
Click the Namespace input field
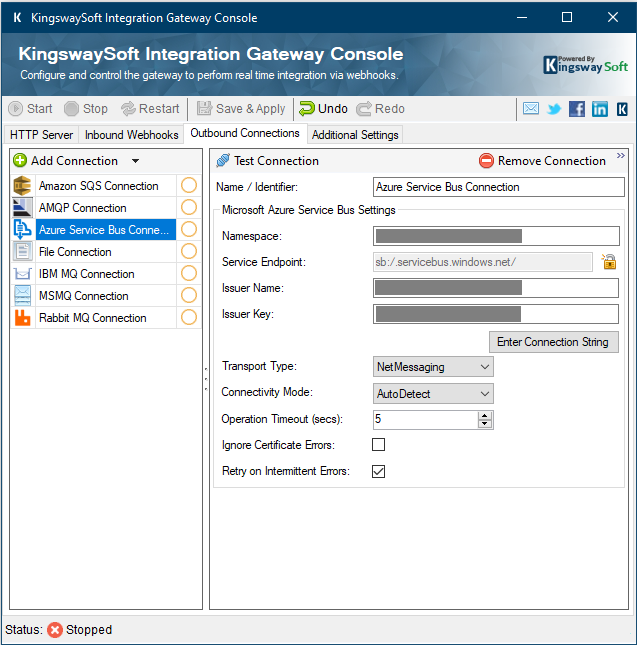point(496,236)
